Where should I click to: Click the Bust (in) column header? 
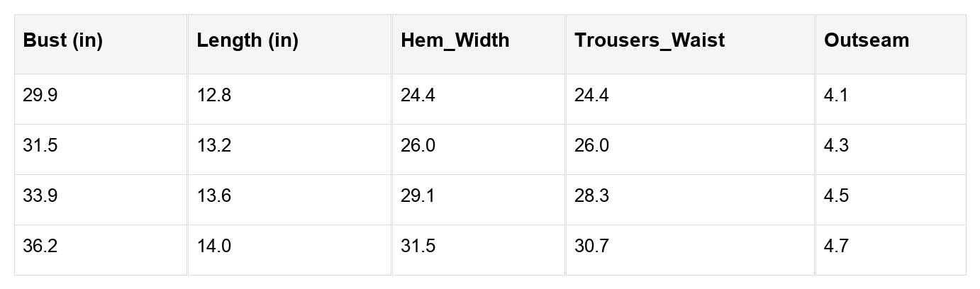coord(63,40)
